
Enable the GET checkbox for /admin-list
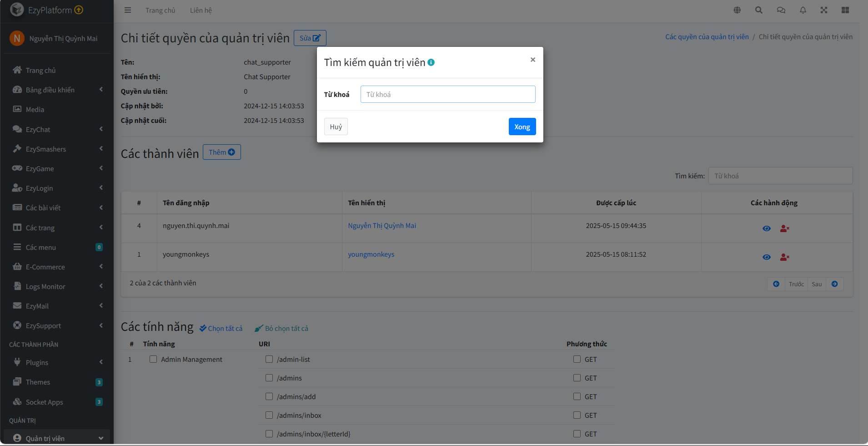[577, 359]
